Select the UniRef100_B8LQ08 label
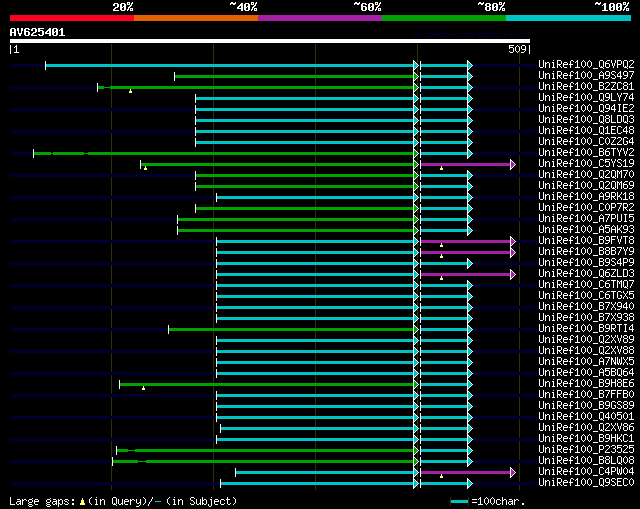The image size is (640, 509). point(586,461)
